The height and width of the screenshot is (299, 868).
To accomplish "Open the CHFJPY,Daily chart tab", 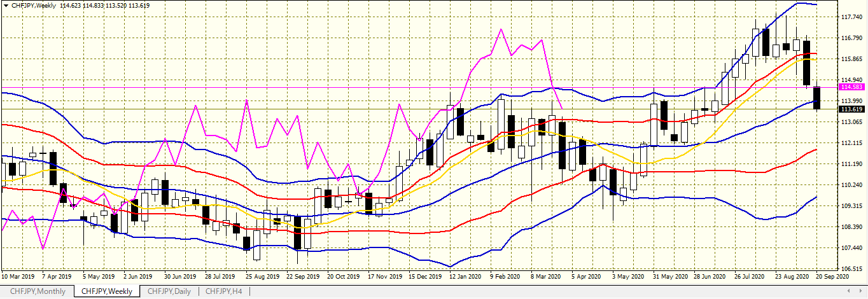I will [x=169, y=291].
